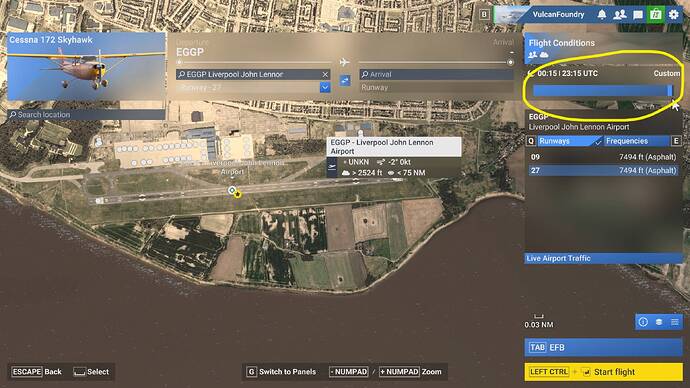Image resolution: width=690 pixels, height=388 pixels.
Task: Click the map info circle icon
Action: (643, 322)
